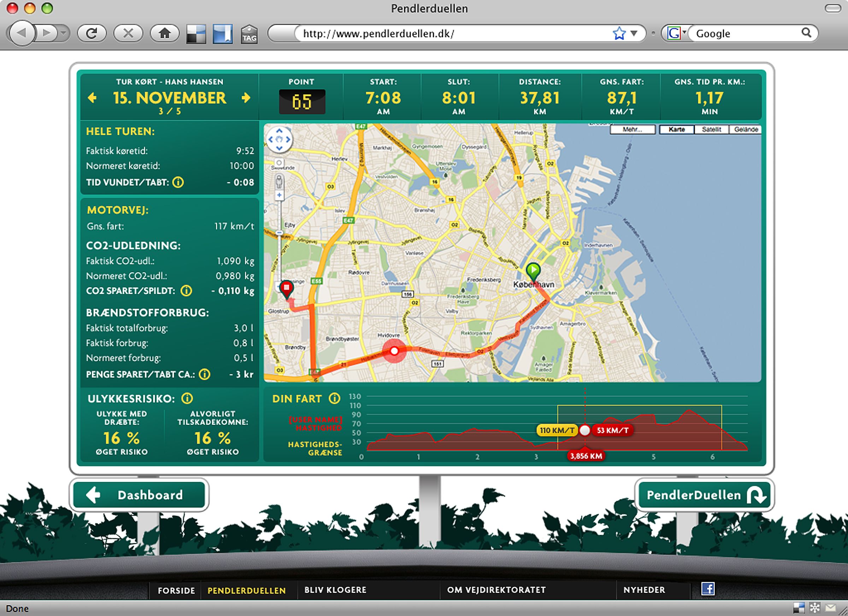Screen dimensions: 848x616
Task: Open the Mehr... map options dropdown
Action: coord(632,130)
